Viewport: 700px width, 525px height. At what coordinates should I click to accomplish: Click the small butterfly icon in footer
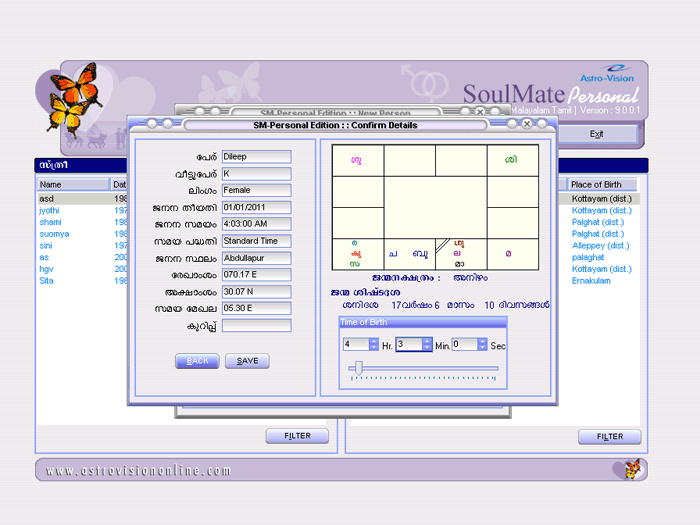click(x=632, y=469)
